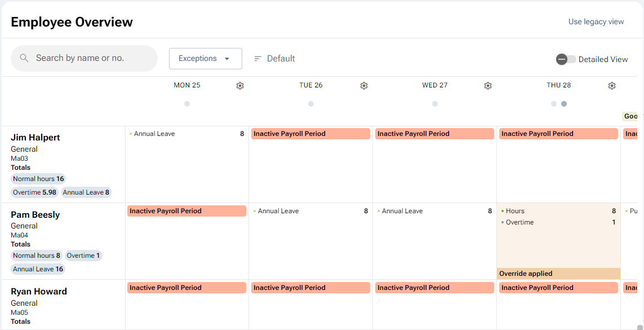Open the Exceptions dropdown

point(205,59)
